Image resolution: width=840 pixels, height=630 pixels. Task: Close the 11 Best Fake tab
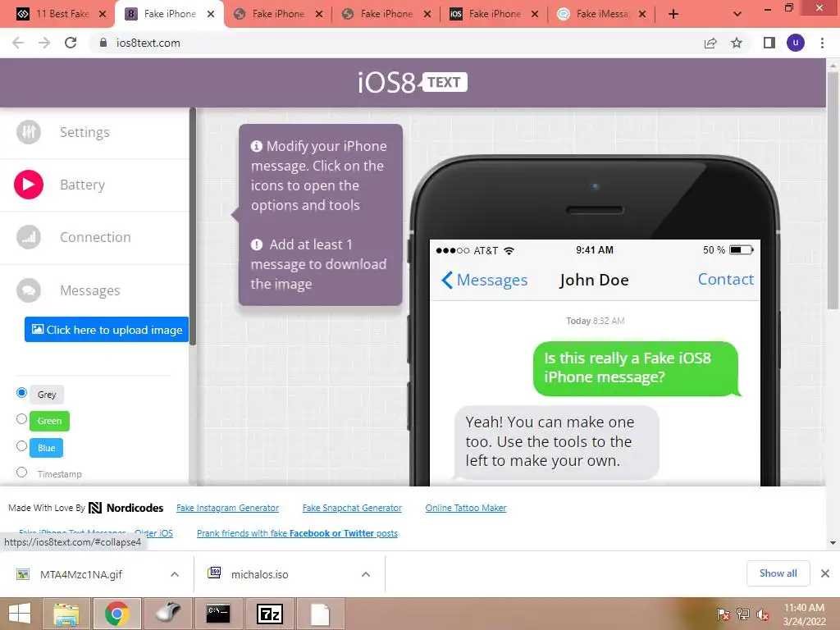pos(103,14)
